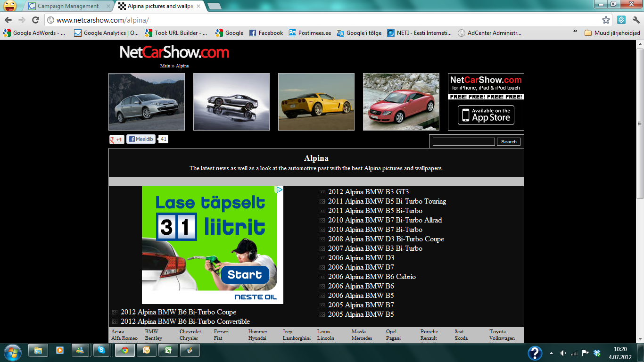The height and width of the screenshot is (362, 644).
Task: Show hidden system tray icons
Action: pyautogui.click(x=551, y=353)
